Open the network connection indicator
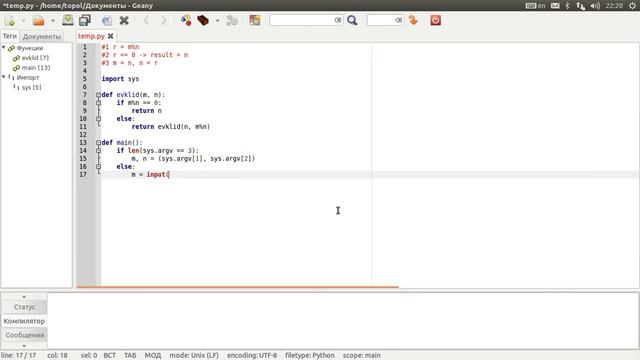Image resolution: width=640 pixels, height=360 pixels. 580,6
